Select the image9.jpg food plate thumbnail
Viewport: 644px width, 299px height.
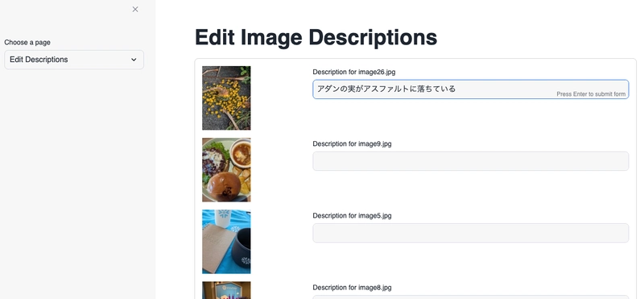click(226, 170)
